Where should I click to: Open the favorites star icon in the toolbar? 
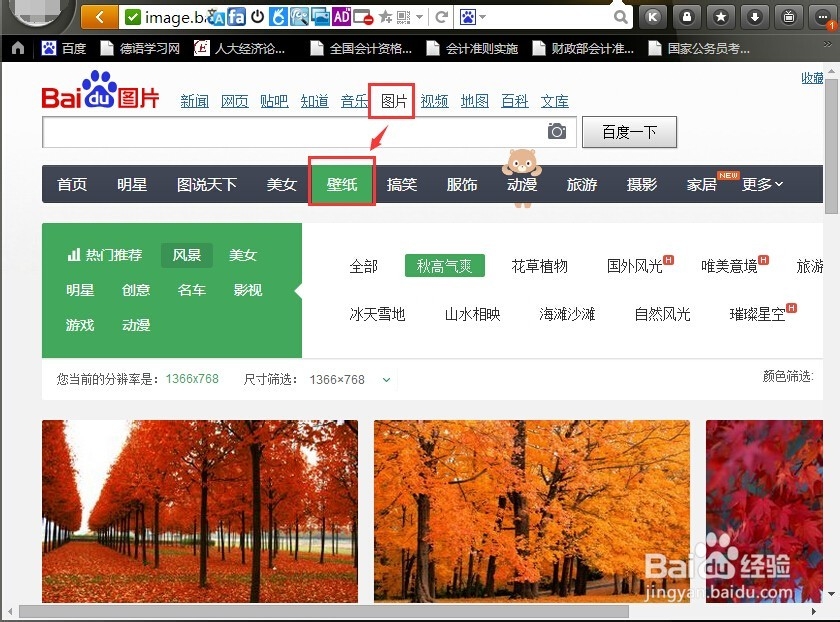[721, 17]
